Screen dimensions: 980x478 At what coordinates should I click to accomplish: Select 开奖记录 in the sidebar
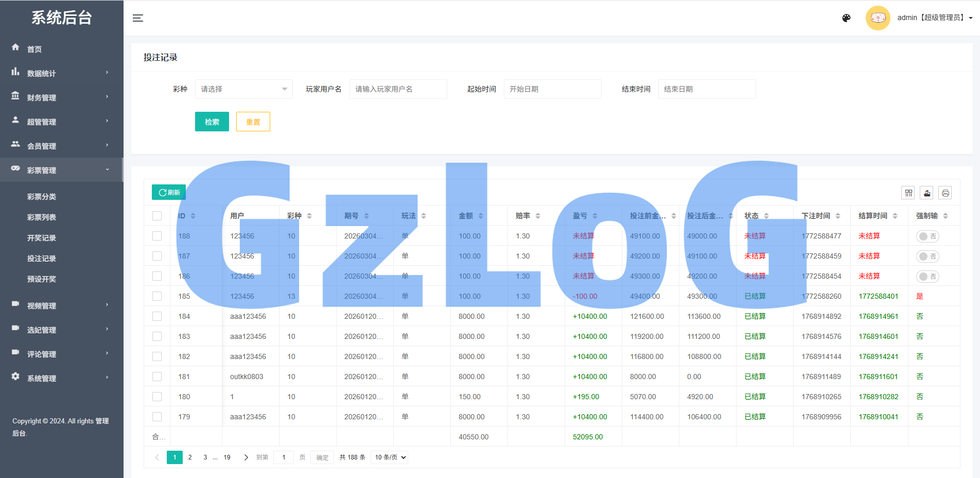42,237
